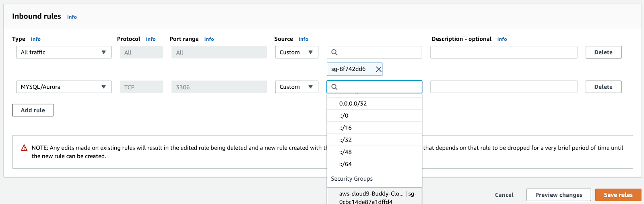Click the disabled 3306 port range field
This screenshot has width=644, height=204.
tap(219, 87)
